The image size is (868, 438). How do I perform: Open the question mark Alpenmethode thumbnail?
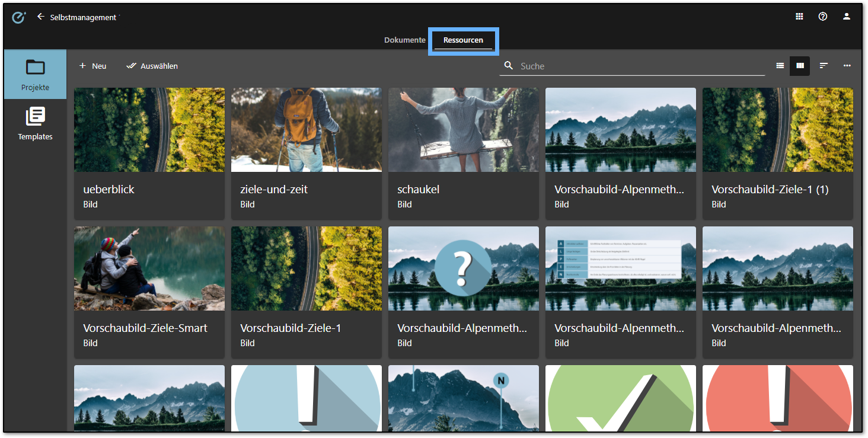(464, 268)
